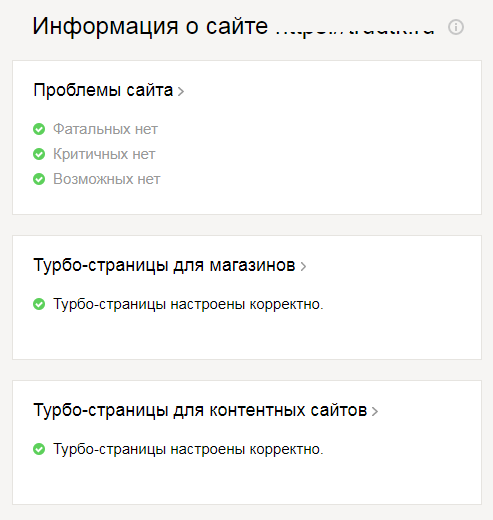Select the Возможных нет status text
Viewport: 493px width, 520px height.
point(107,179)
